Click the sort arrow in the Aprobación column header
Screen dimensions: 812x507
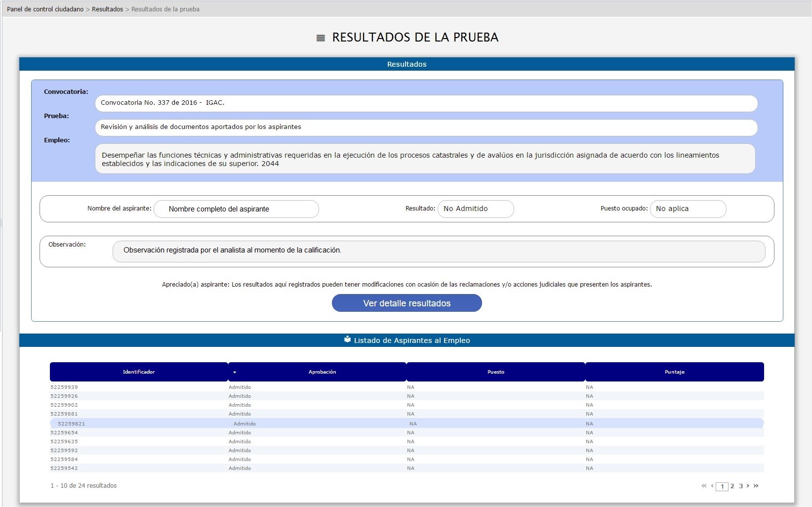pos(235,372)
